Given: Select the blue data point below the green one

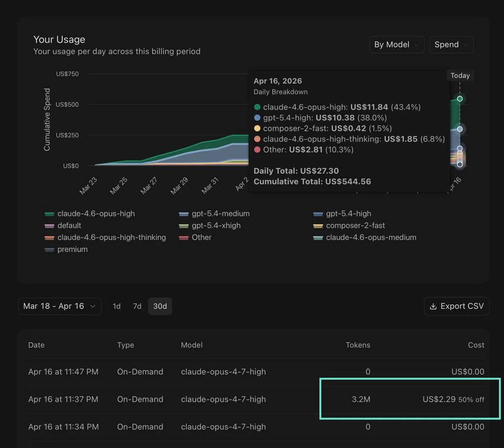Looking at the screenshot, I should [x=460, y=129].
